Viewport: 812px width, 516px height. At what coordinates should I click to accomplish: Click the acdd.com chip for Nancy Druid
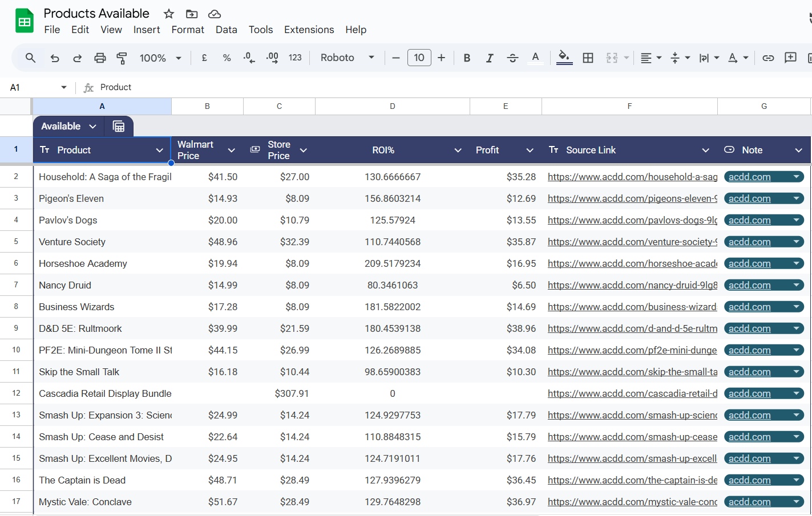coord(749,285)
